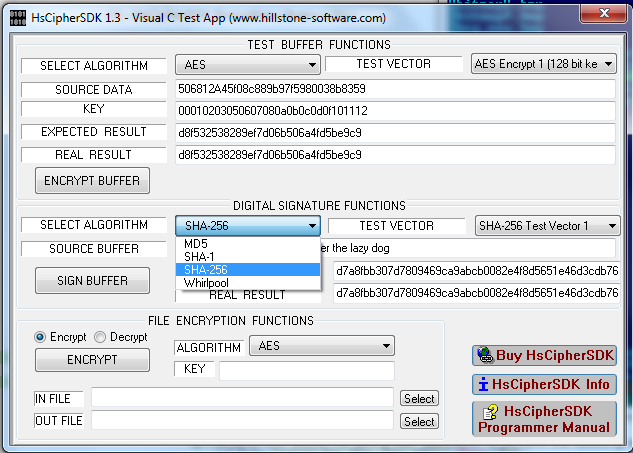Close the HsCipherSDK window
The height and width of the screenshot is (453, 633).
pos(604,13)
